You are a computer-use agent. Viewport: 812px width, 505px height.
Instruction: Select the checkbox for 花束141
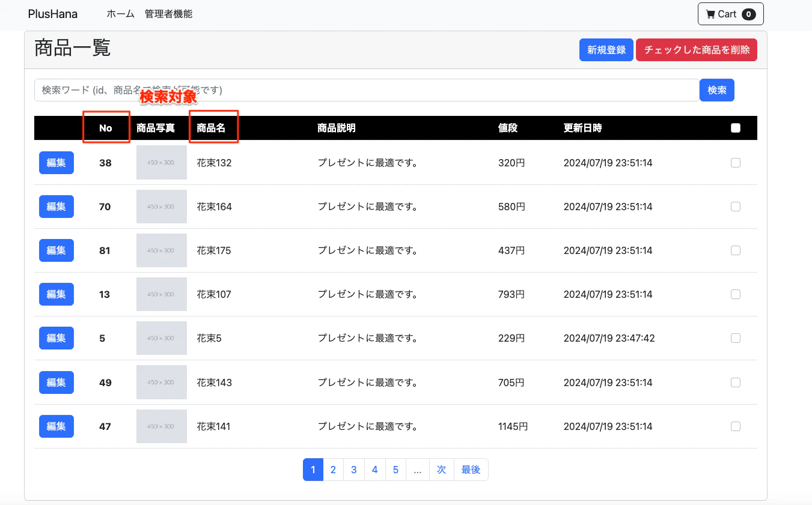coord(736,426)
